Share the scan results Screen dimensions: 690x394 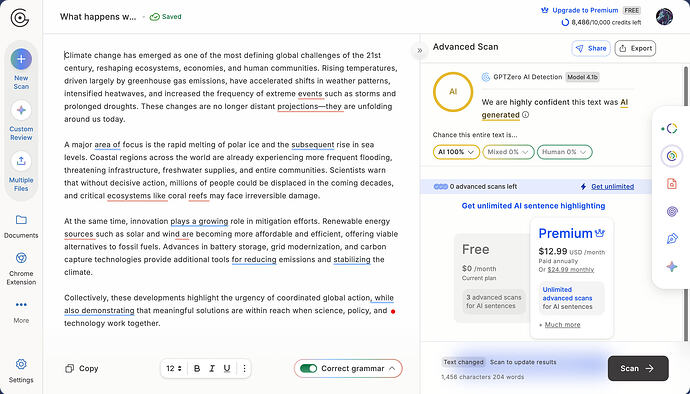(591, 48)
